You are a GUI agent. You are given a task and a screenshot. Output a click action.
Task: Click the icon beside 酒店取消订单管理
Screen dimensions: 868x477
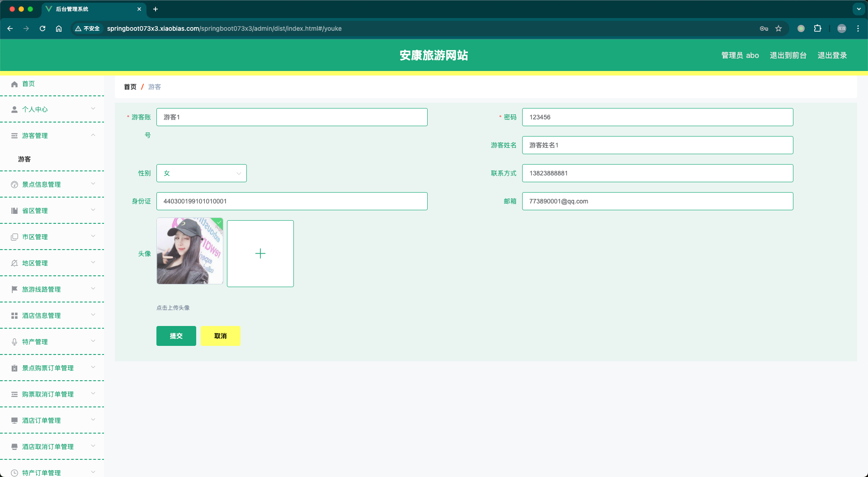(x=14, y=447)
